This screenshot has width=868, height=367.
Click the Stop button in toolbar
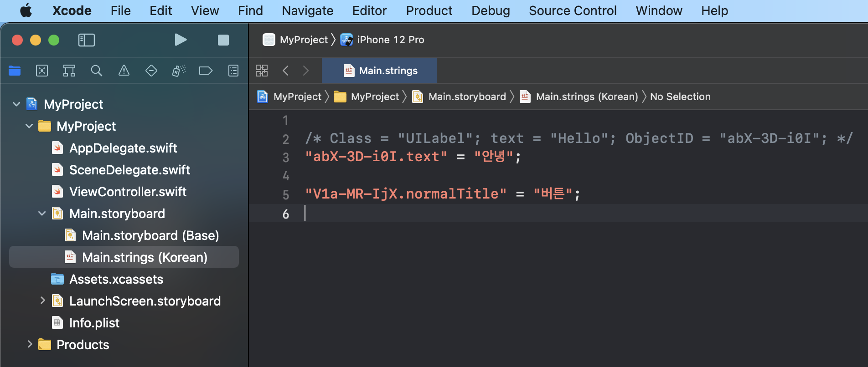coord(223,40)
